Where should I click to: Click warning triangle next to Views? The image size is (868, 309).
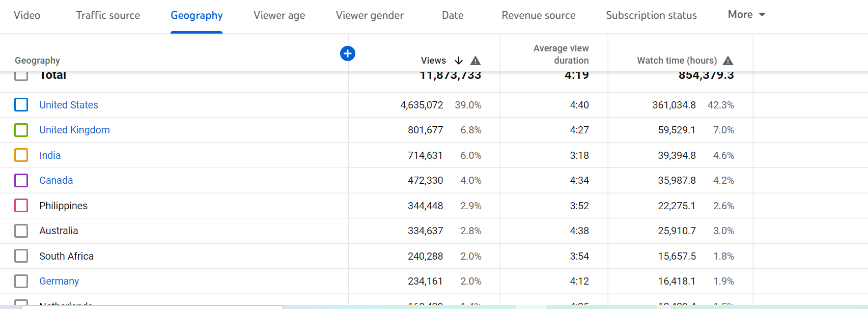tap(475, 61)
